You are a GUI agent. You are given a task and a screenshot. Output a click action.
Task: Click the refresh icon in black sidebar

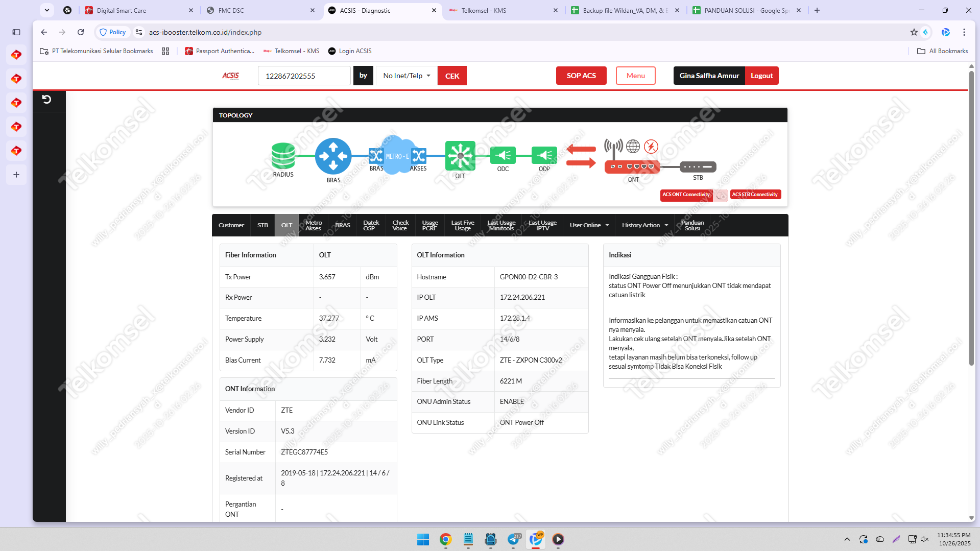46,99
